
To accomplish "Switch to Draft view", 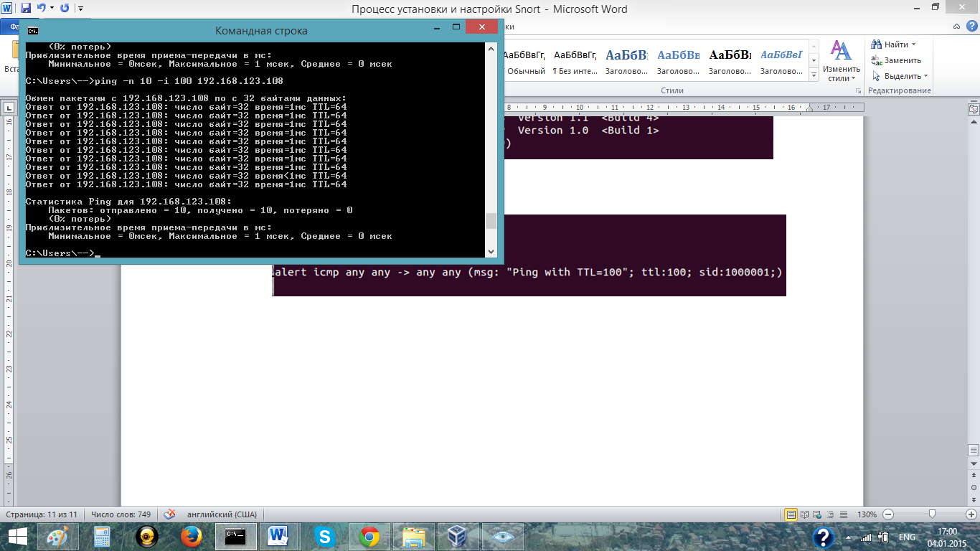I will click(x=844, y=514).
